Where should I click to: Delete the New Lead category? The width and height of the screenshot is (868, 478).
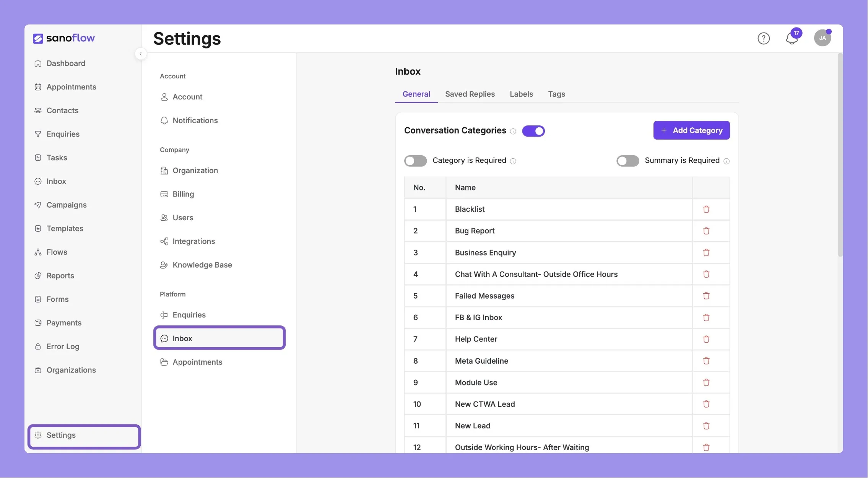(x=706, y=426)
